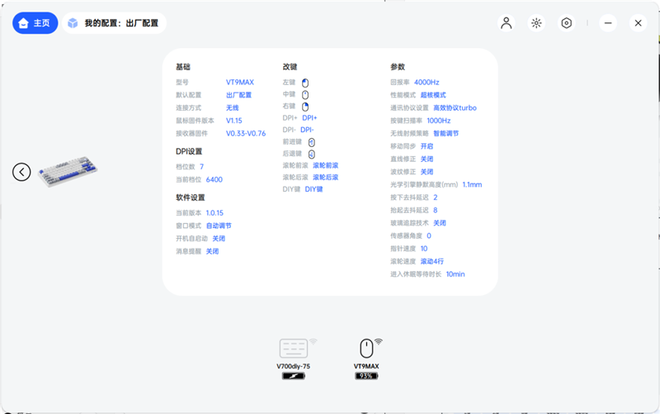Click the 右键 right-button mouse icon
The image size is (660, 414).
[305, 106]
